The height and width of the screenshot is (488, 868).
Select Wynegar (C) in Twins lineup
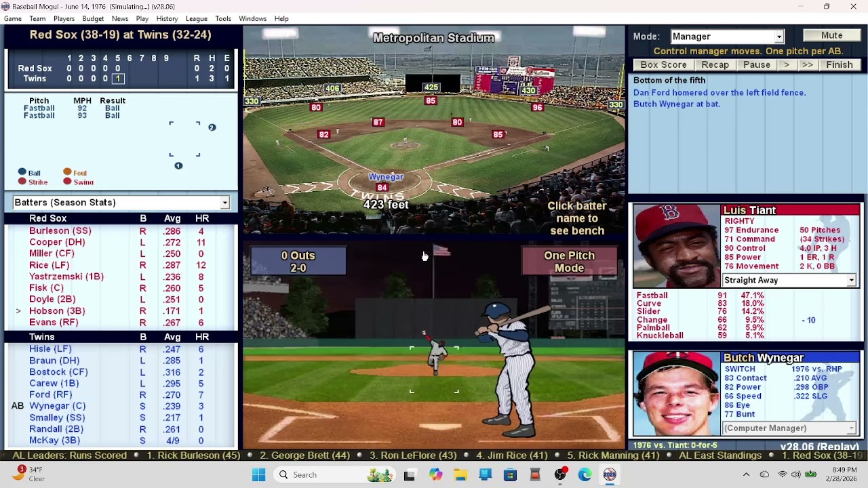pyautogui.click(x=58, y=406)
